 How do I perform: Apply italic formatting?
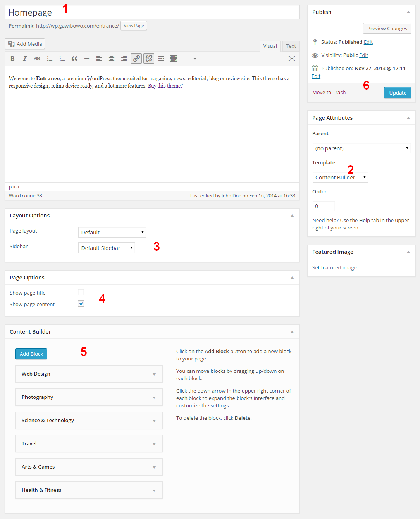(25, 59)
